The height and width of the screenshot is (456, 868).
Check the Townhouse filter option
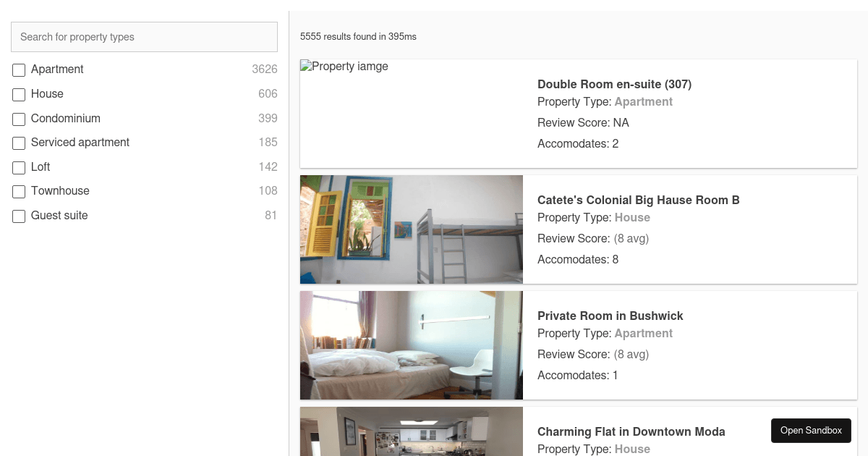(19, 192)
